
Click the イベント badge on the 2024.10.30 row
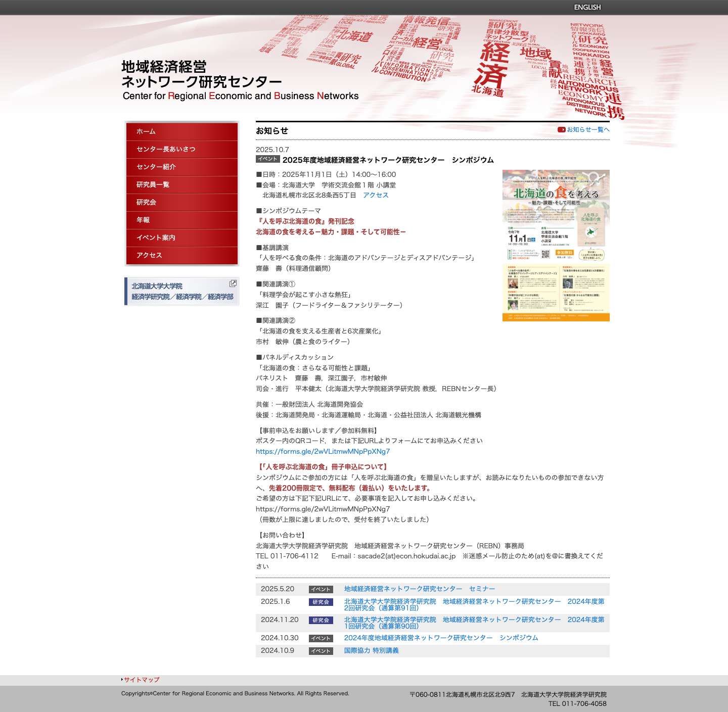tap(321, 638)
